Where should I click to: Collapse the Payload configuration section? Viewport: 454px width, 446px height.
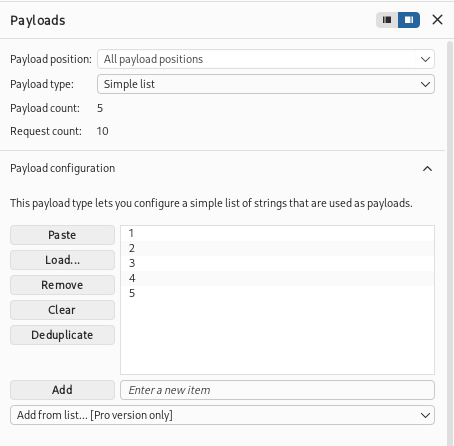[x=427, y=169]
